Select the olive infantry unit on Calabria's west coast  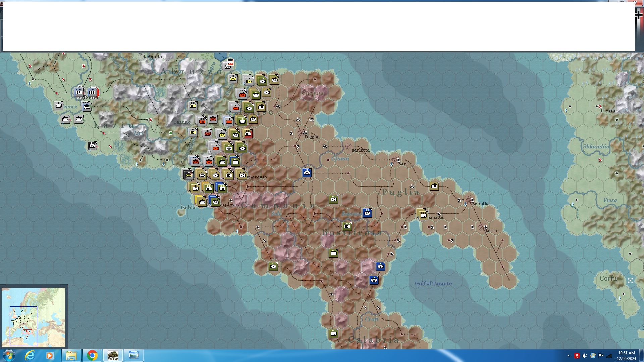click(273, 266)
